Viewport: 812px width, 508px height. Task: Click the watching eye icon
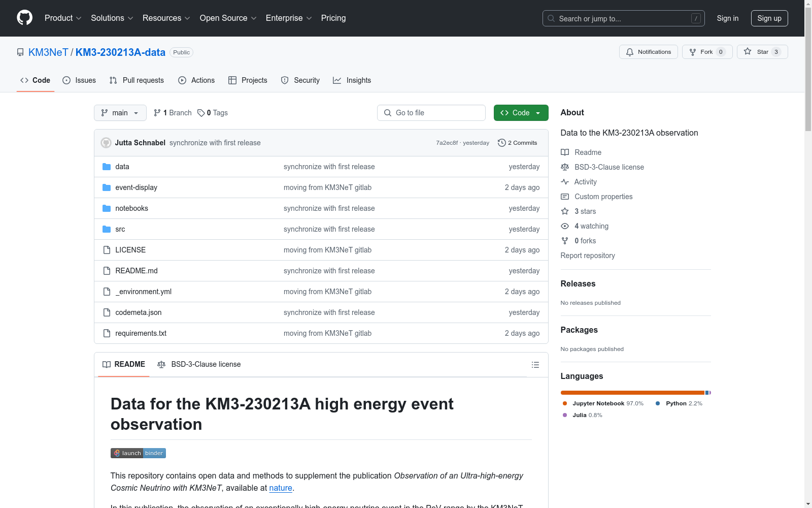565,226
